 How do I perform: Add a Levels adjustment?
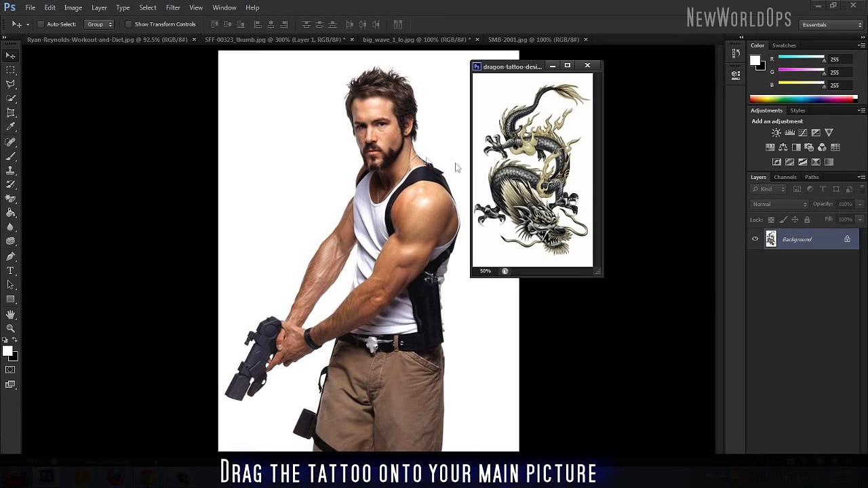[x=789, y=133]
